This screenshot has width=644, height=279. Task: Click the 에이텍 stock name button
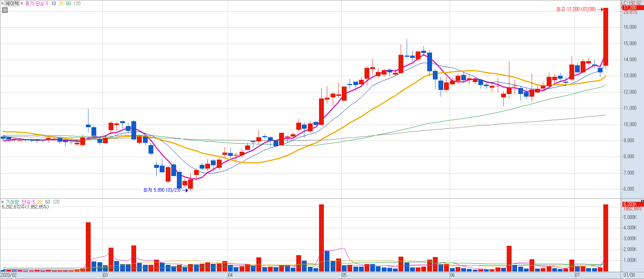pos(12,3)
